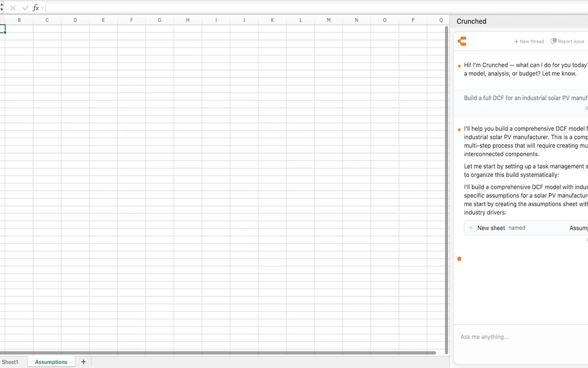The image size is (588, 368).
Task: Select column C header
Action: (x=47, y=20)
